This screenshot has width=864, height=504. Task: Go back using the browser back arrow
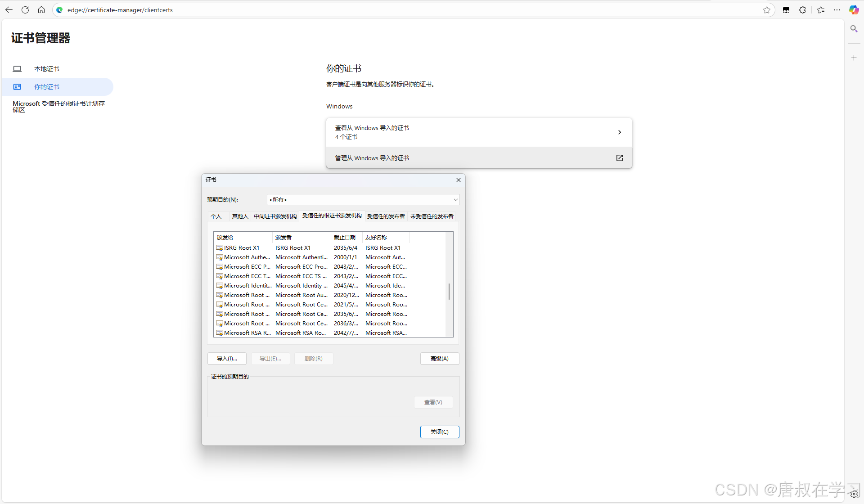9,10
